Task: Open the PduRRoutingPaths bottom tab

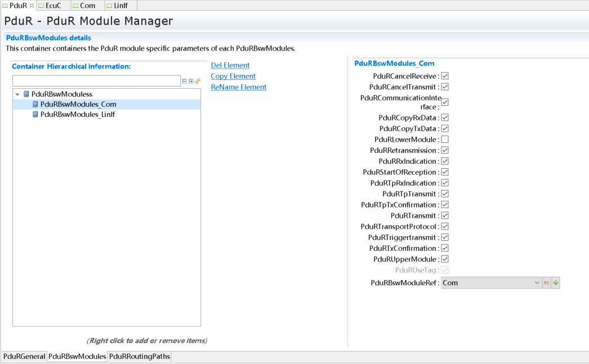Action: pyautogui.click(x=139, y=357)
